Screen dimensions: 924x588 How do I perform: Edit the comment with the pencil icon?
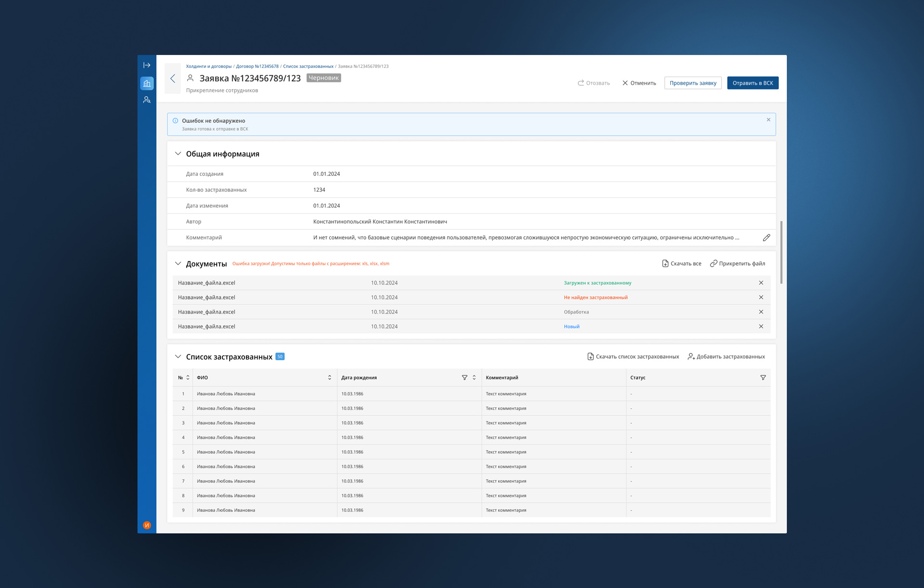point(766,237)
